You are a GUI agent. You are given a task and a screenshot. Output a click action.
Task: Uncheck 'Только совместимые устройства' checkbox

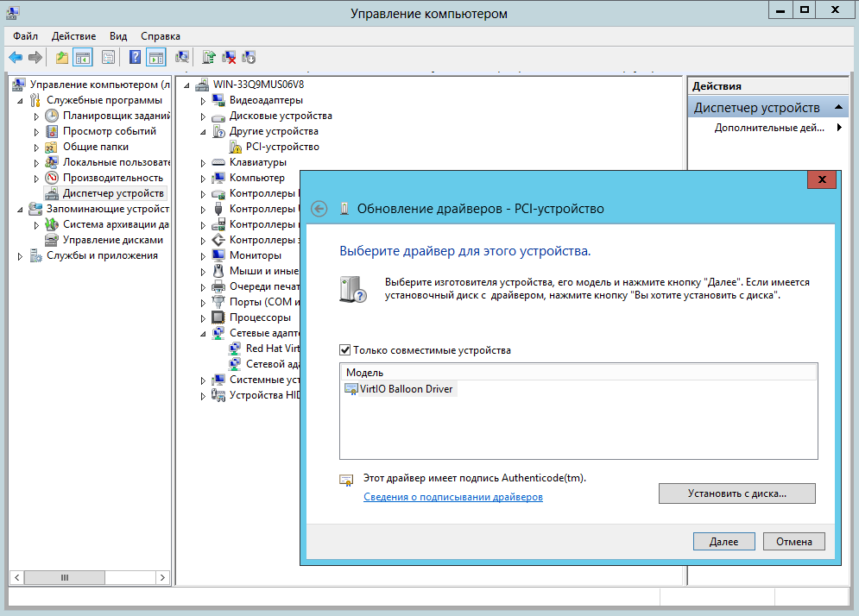[x=345, y=350]
